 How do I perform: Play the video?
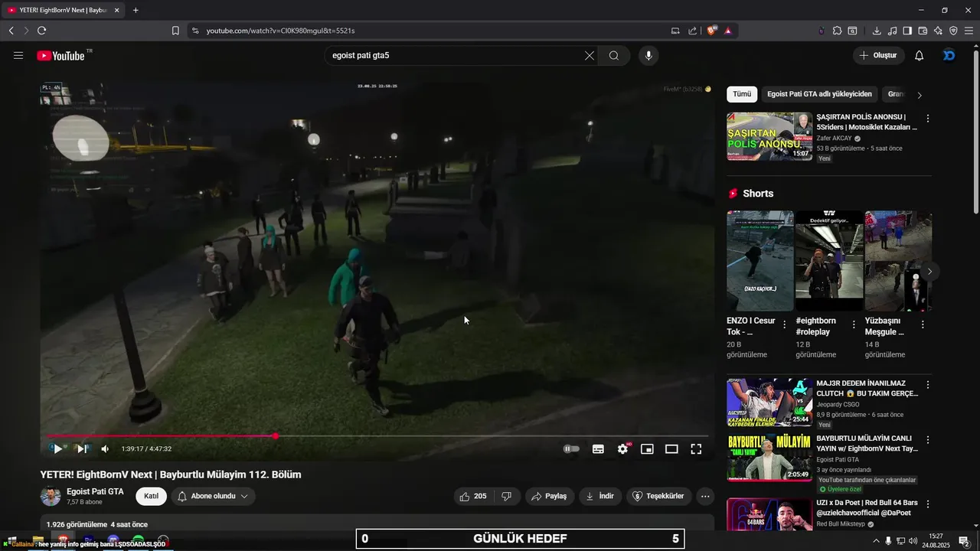(57, 449)
